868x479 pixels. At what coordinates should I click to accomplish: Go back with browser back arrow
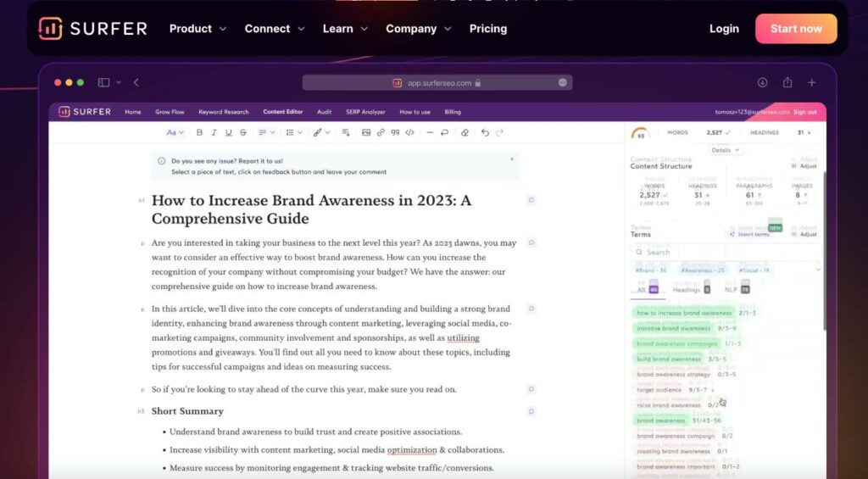[136, 82]
